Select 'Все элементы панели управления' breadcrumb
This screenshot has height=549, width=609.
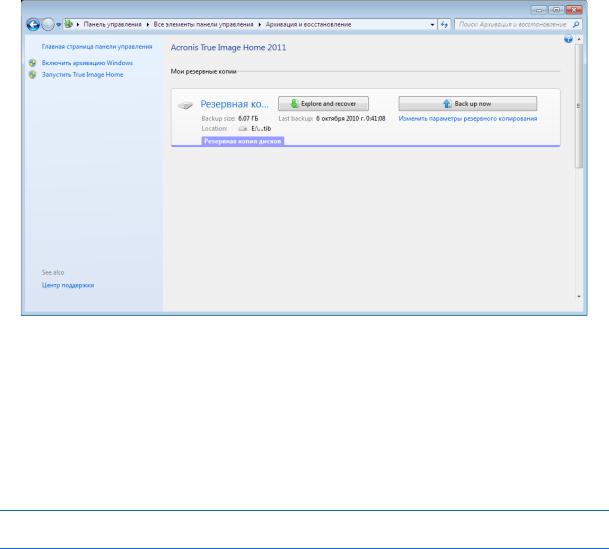pyautogui.click(x=203, y=24)
